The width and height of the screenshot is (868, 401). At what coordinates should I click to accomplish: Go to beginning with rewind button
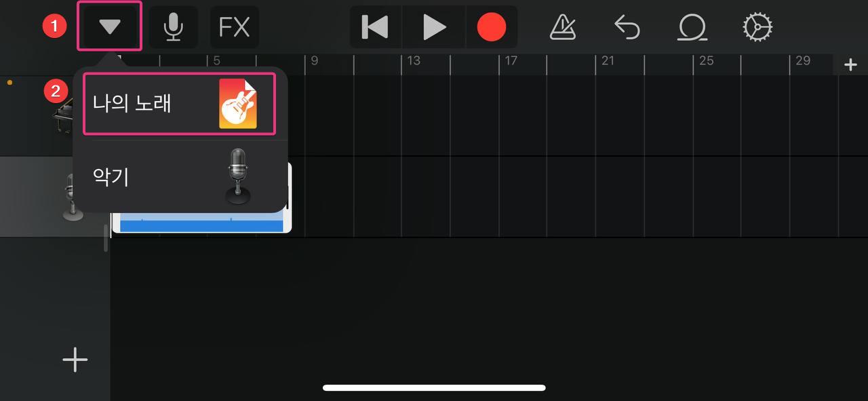(x=375, y=27)
